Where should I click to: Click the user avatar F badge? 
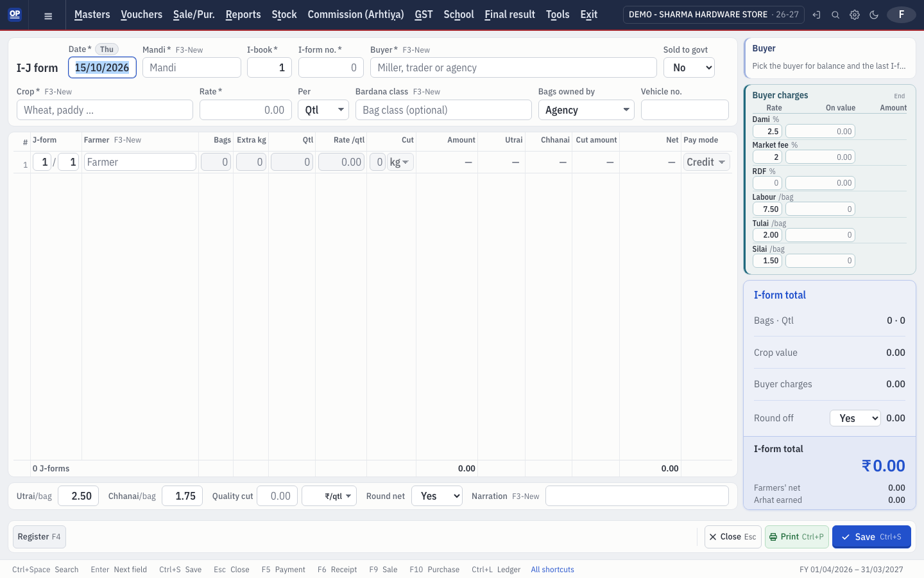902,14
